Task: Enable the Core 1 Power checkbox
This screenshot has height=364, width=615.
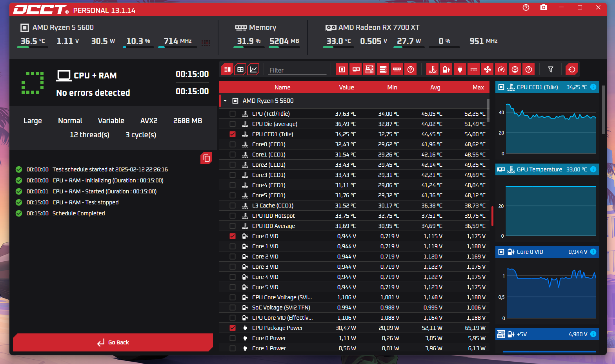Action: pyautogui.click(x=233, y=348)
